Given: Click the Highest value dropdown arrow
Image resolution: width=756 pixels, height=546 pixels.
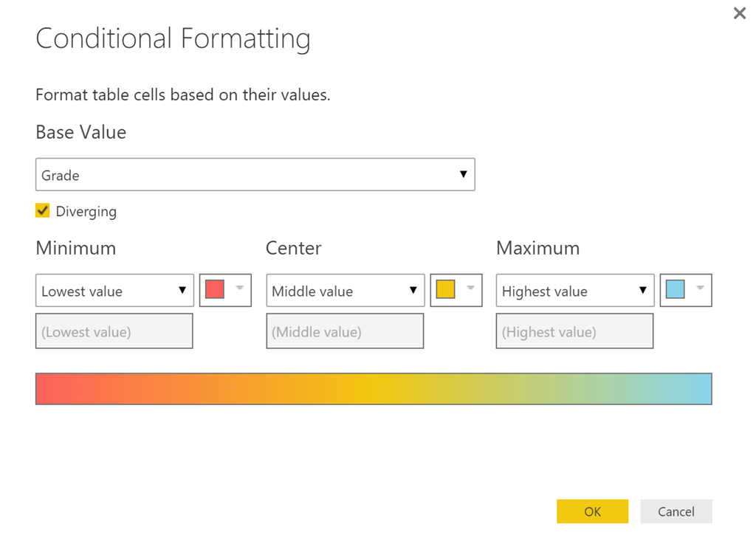Looking at the screenshot, I should (x=642, y=291).
